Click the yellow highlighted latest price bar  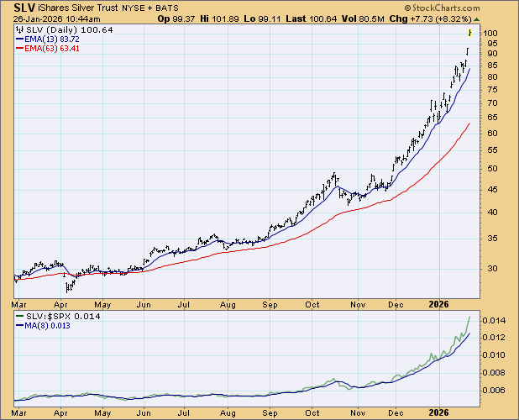pyautogui.click(x=469, y=33)
